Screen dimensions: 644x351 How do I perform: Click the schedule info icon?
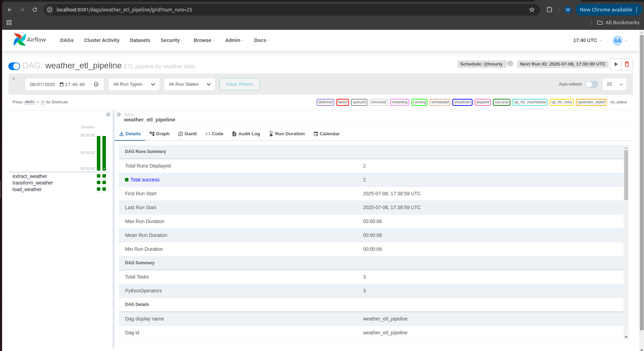510,63
